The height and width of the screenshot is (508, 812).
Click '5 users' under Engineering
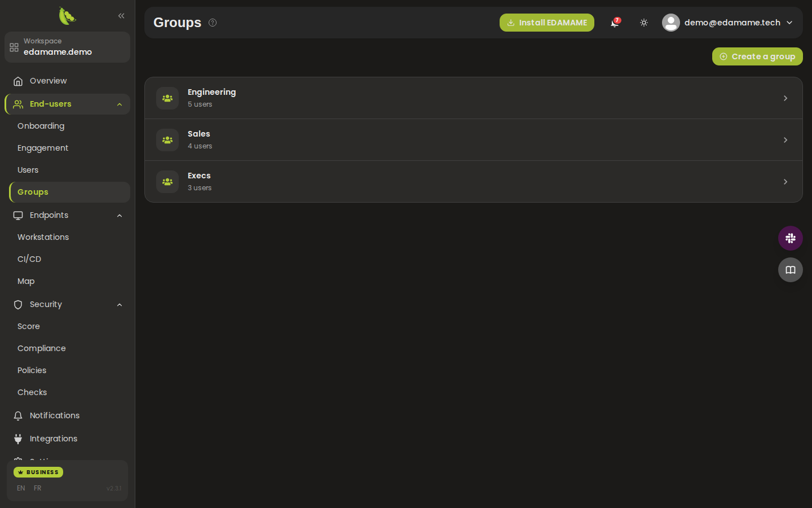[x=200, y=104]
